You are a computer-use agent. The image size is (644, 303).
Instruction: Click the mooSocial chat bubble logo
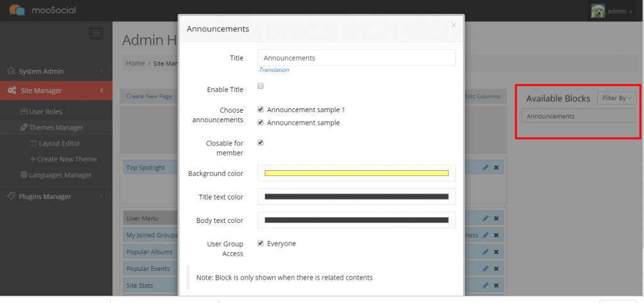click(17, 10)
